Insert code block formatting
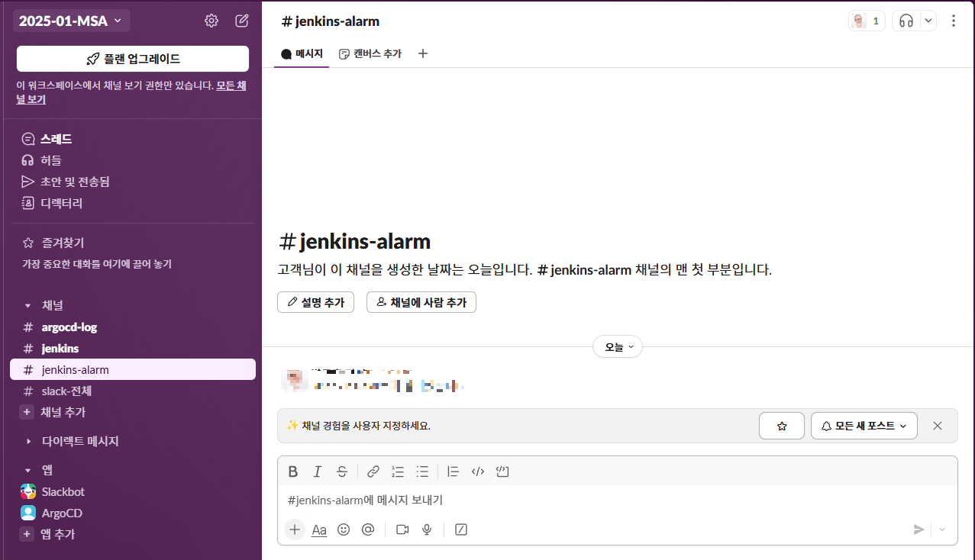 point(502,471)
